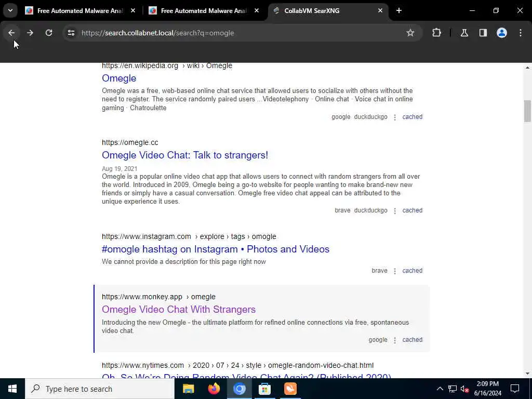532x399 pixels.
Task: Open the network status tray icon
Action: pos(453,389)
